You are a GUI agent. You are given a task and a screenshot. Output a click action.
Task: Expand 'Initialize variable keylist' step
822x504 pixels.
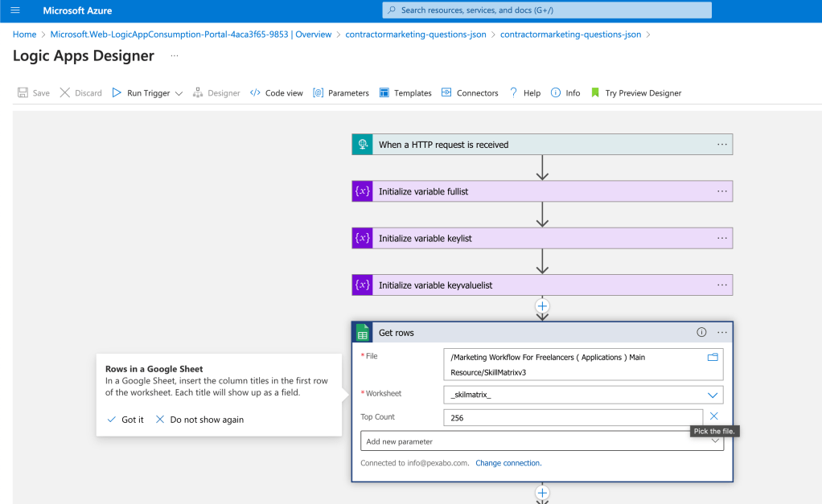pos(542,239)
